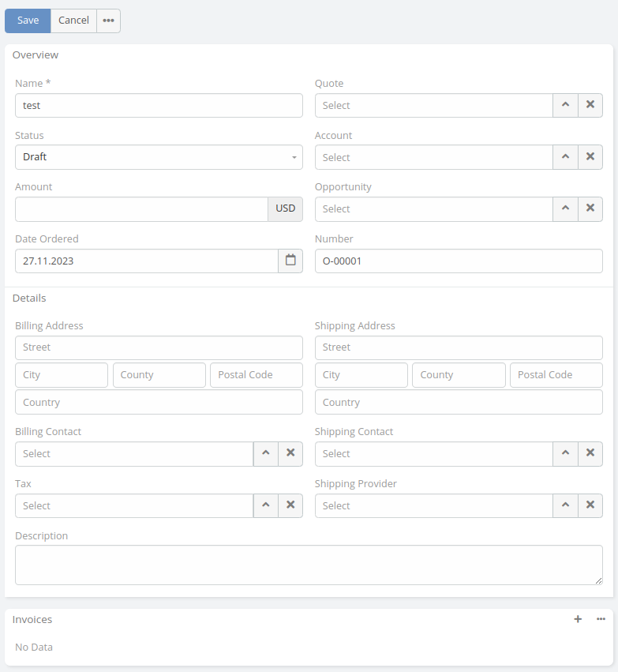
Task: Click the Save button
Action: (28, 21)
